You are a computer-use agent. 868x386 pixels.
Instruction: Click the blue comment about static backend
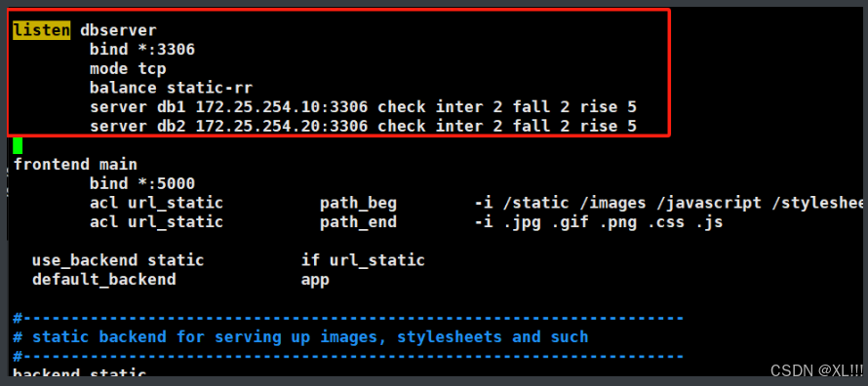pyautogui.click(x=300, y=337)
